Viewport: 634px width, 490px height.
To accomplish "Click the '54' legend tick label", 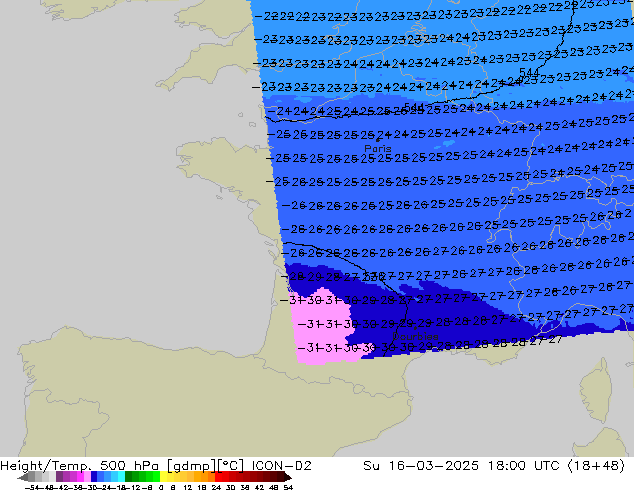I will pos(288,487).
